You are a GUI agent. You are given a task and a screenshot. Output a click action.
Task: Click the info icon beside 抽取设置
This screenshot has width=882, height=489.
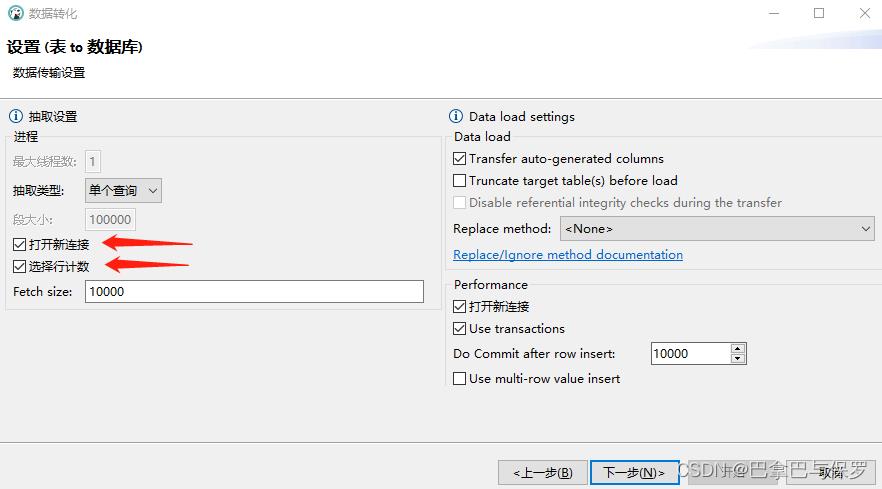click(16, 116)
